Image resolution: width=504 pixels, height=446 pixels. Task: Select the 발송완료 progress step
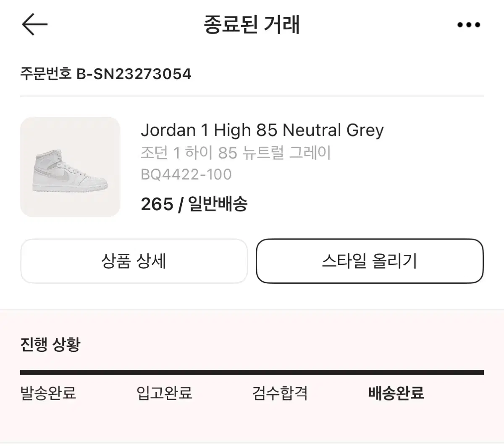pos(48,393)
